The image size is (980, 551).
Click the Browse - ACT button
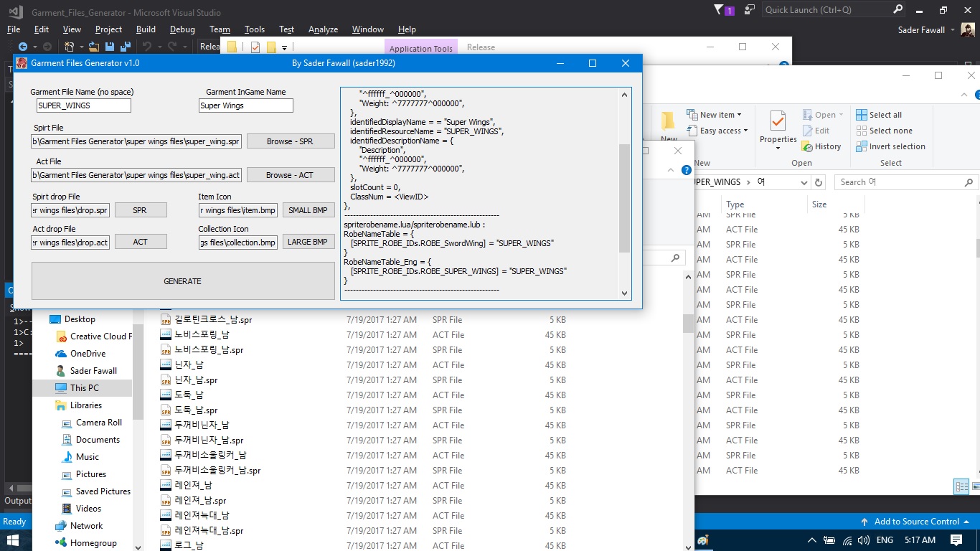click(291, 175)
